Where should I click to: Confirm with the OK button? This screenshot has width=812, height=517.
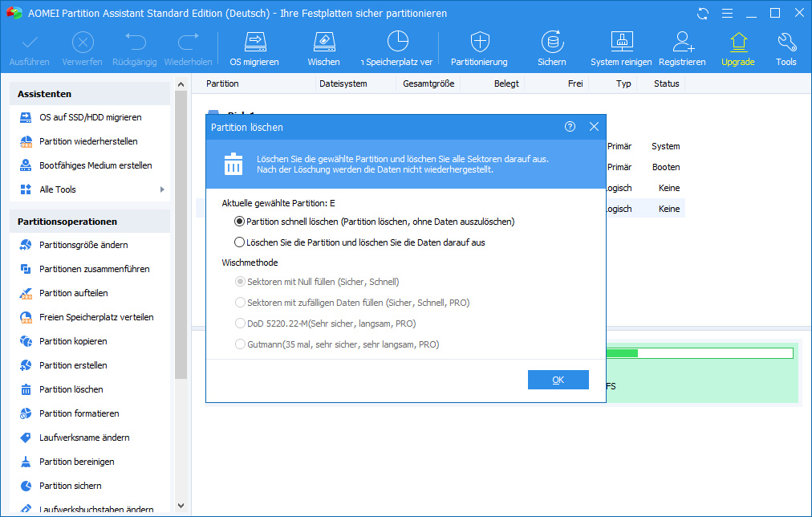558,380
